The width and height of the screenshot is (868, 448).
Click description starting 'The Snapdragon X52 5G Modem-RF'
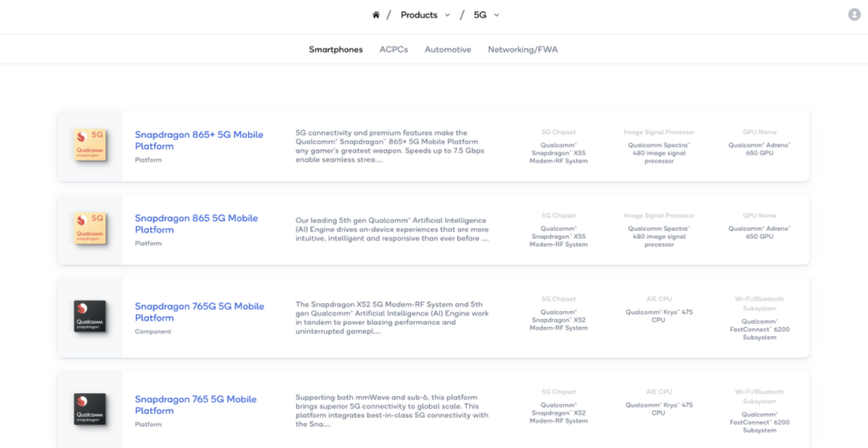click(x=392, y=318)
